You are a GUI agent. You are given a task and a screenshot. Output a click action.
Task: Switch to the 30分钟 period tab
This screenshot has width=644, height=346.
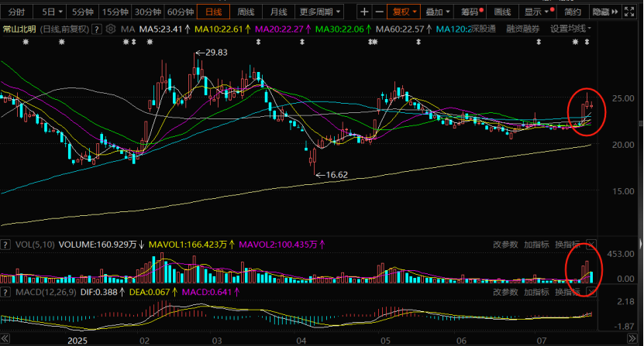click(148, 12)
